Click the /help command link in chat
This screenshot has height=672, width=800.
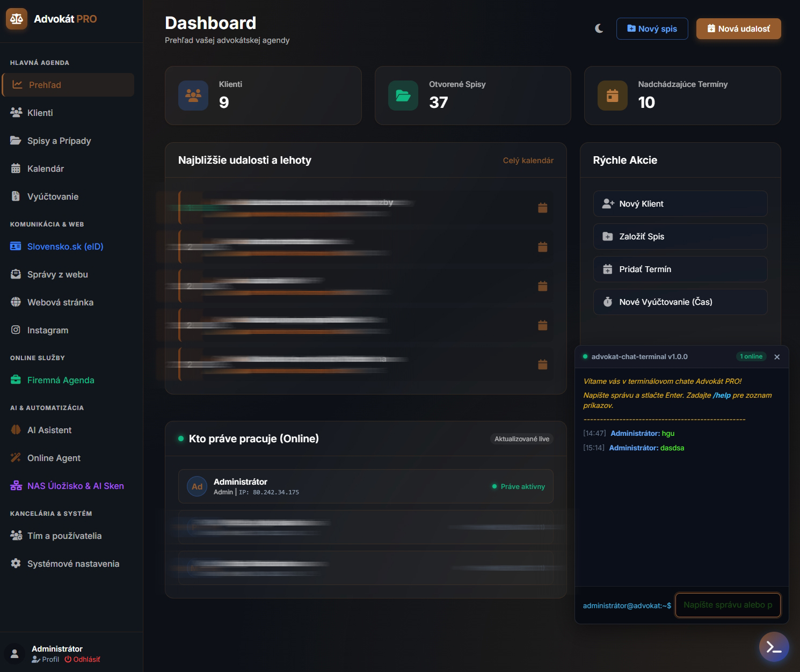[722, 395]
